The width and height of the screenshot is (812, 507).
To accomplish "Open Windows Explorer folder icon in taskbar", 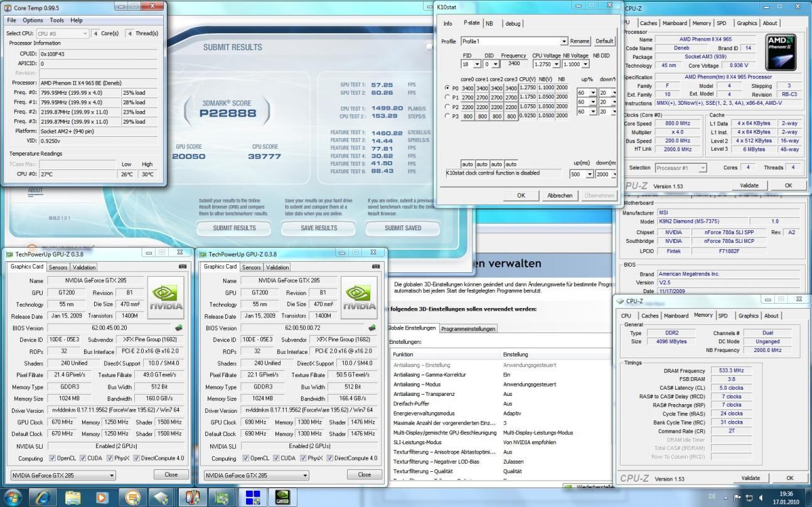I will coord(73,498).
